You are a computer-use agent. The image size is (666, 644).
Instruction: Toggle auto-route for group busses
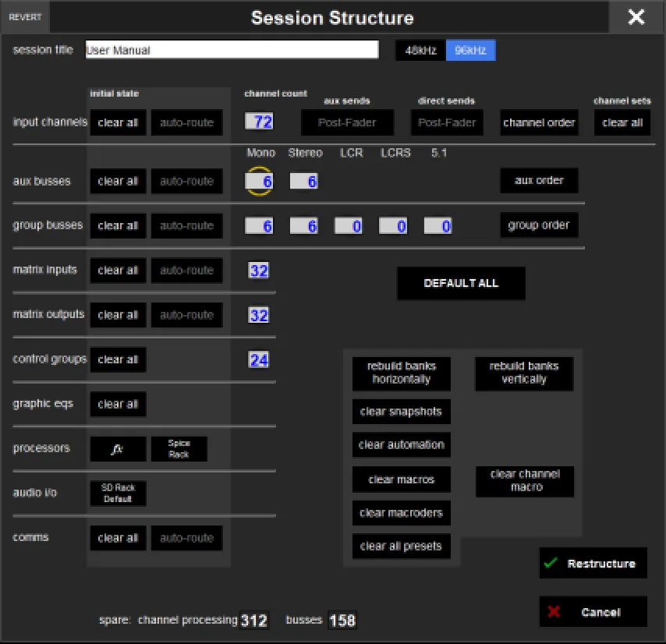(x=186, y=225)
